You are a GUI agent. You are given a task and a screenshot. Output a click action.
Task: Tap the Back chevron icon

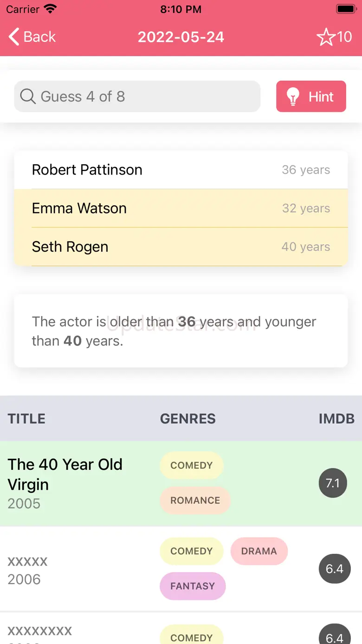(x=14, y=37)
